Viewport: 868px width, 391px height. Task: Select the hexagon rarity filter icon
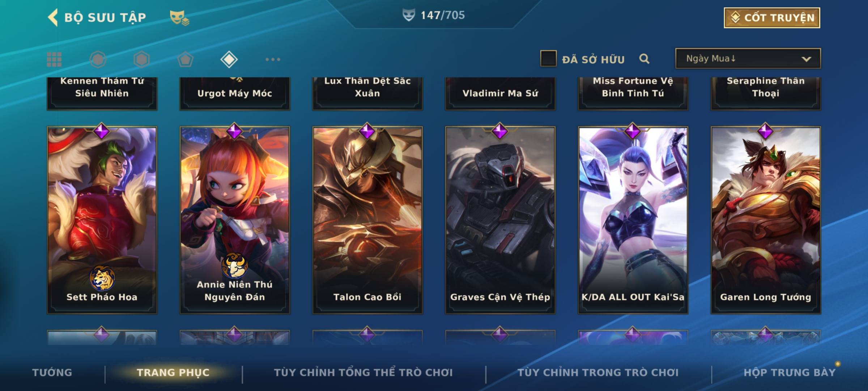(x=141, y=59)
